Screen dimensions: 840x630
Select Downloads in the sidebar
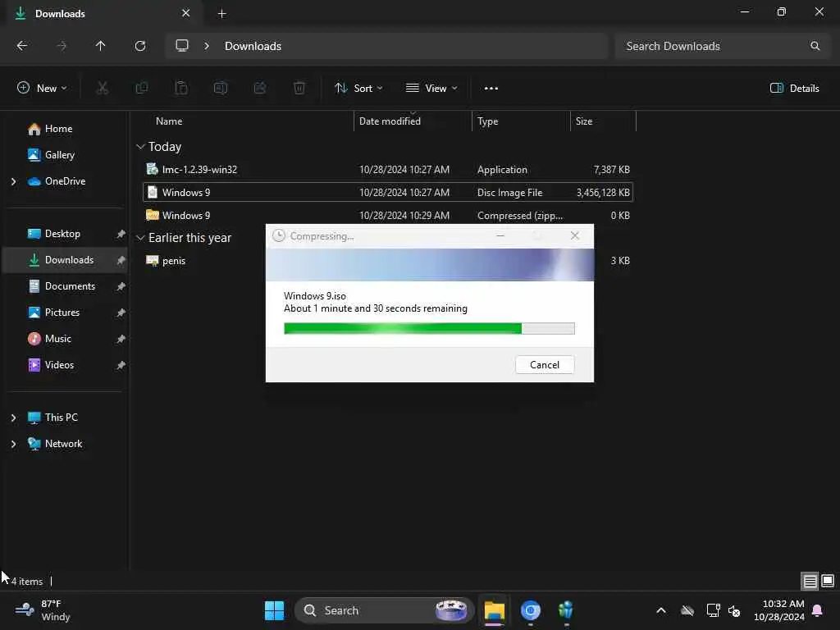pyautogui.click(x=64, y=260)
